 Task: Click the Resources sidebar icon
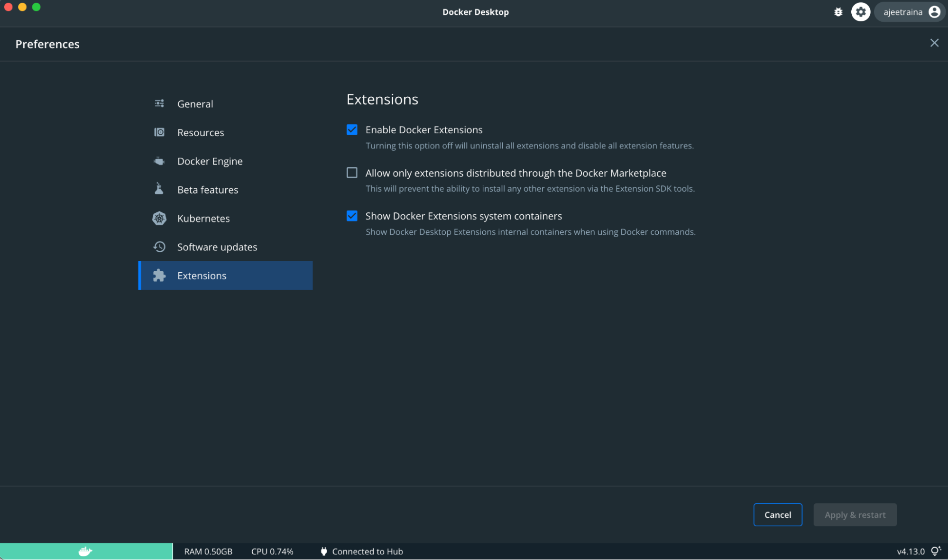[x=159, y=132]
